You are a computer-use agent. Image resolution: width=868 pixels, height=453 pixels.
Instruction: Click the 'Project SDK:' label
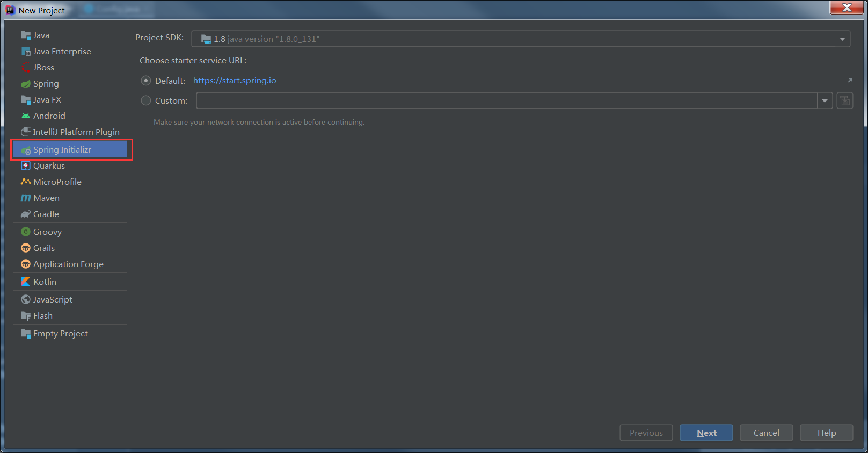click(x=159, y=38)
